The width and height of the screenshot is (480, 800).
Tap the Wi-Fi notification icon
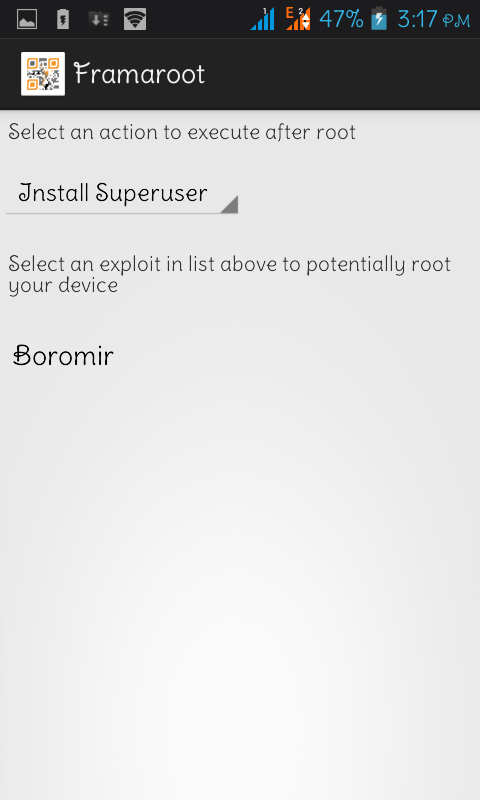pyautogui.click(x=135, y=20)
